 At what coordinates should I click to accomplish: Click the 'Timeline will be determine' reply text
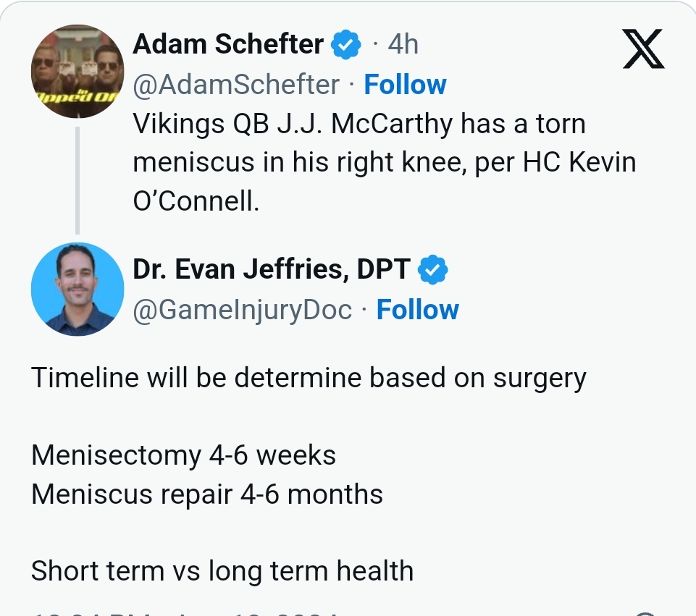309,379
